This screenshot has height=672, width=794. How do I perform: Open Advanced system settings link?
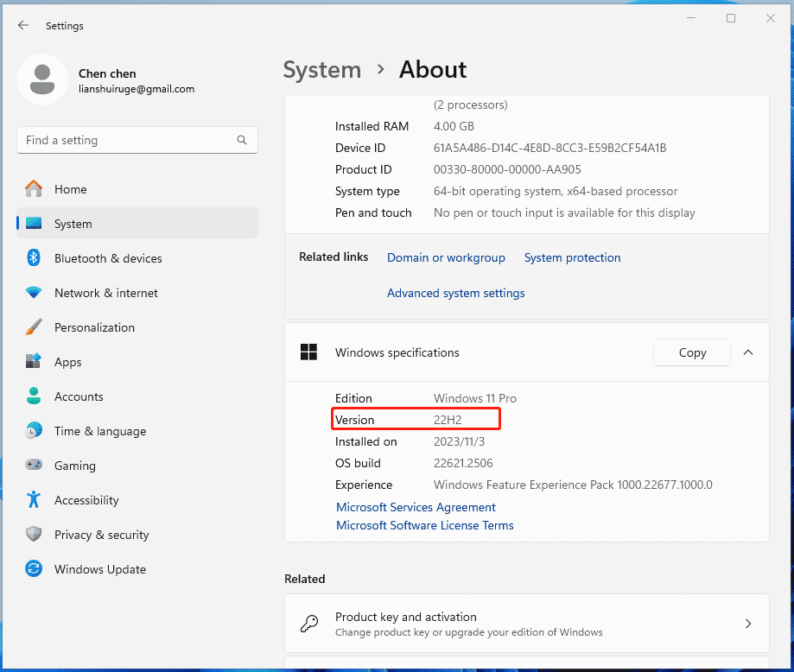455,293
